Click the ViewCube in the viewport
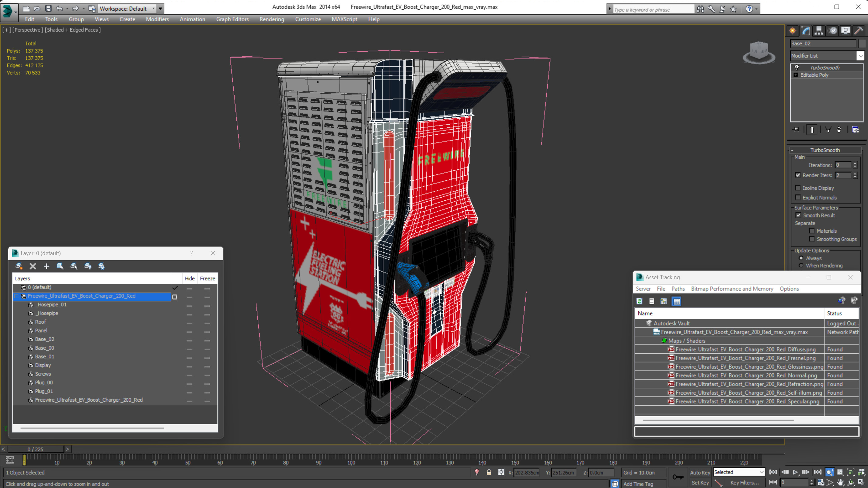The width and height of the screenshot is (868, 488). (759, 53)
